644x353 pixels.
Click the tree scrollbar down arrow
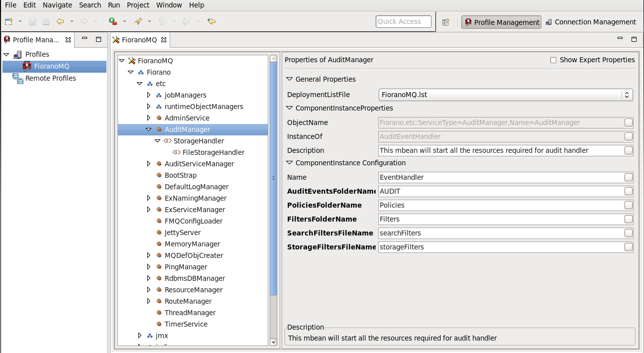point(273,342)
